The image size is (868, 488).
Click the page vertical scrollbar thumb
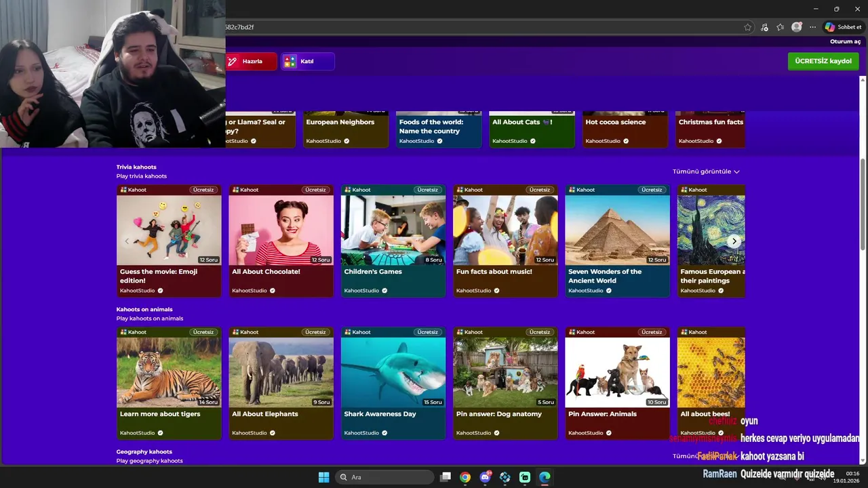coord(863,203)
